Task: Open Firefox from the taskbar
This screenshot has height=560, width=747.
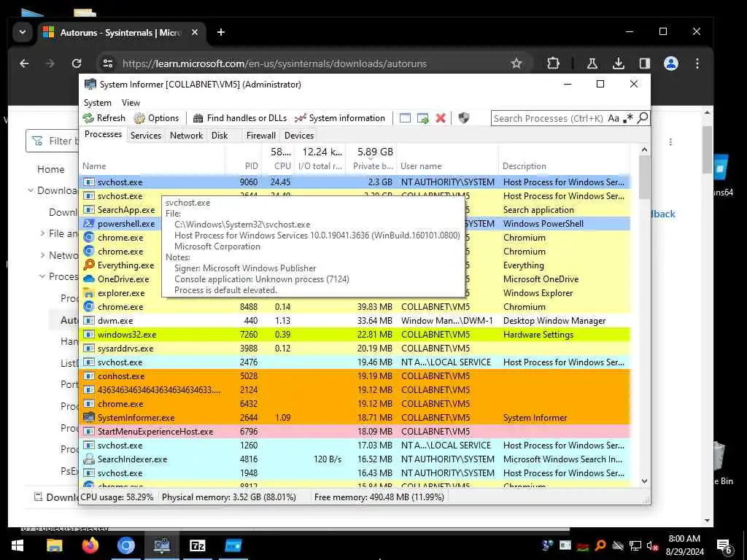Action: [x=90, y=545]
